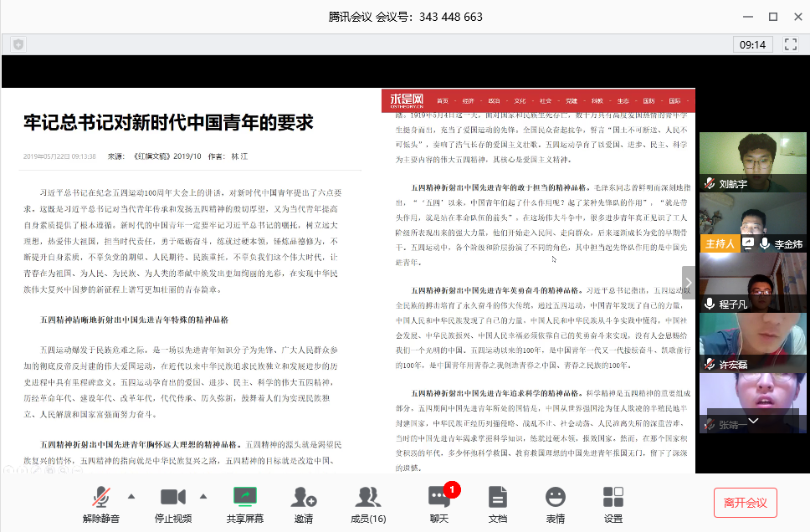Open the 成员(16) members list

click(367, 504)
